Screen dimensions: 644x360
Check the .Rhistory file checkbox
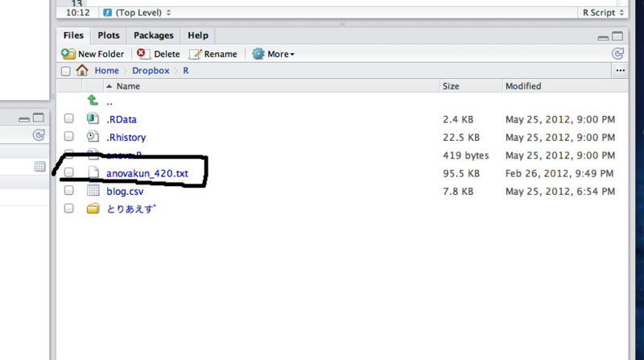tap(68, 136)
